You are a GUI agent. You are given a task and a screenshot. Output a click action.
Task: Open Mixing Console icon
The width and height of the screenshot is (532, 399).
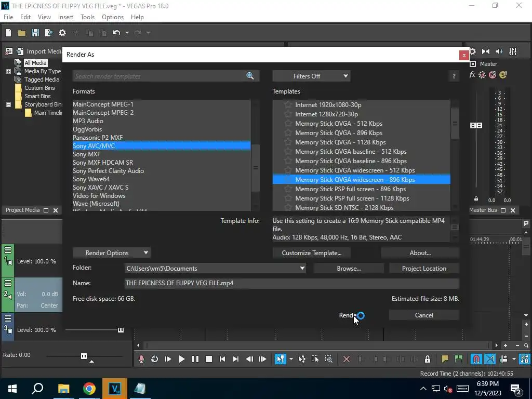click(x=513, y=51)
